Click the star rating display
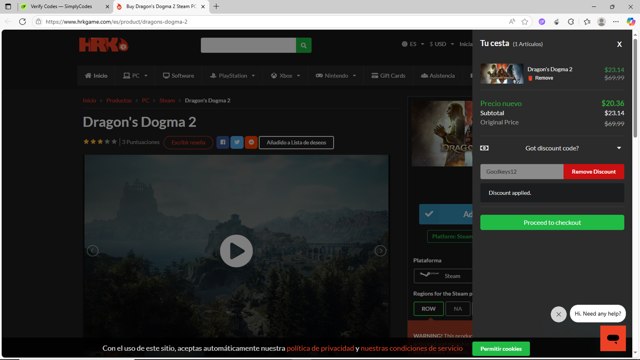The height and width of the screenshot is (360, 640). point(100,142)
